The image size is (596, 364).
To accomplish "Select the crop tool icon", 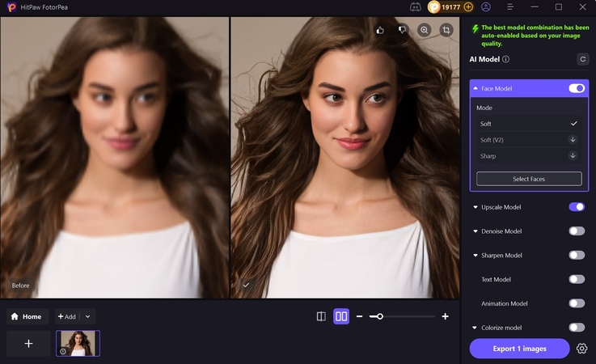I will [446, 30].
